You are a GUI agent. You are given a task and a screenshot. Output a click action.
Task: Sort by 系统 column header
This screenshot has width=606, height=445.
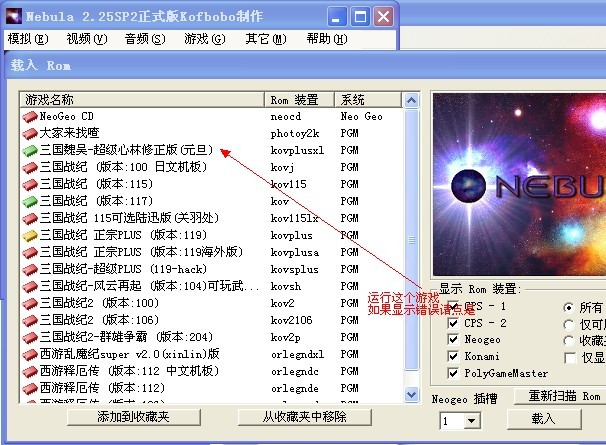368,100
